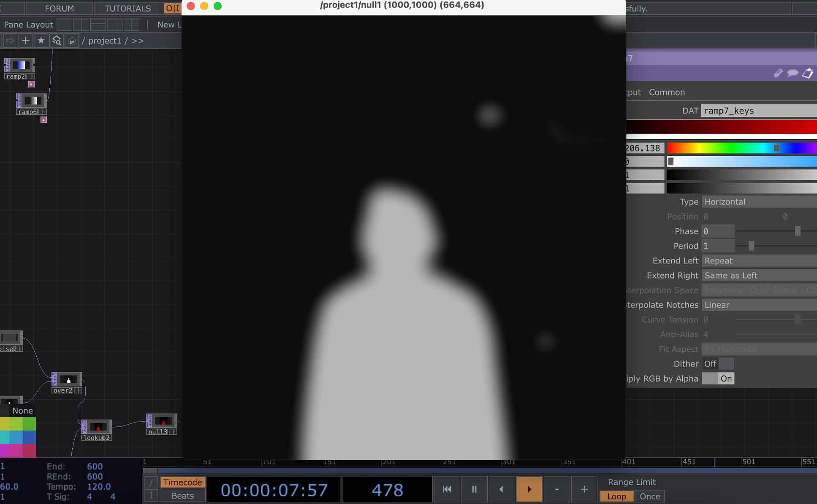This screenshot has width=817, height=504.
Task: Switch to the Common parameter tab
Action: tap(667, 92)
